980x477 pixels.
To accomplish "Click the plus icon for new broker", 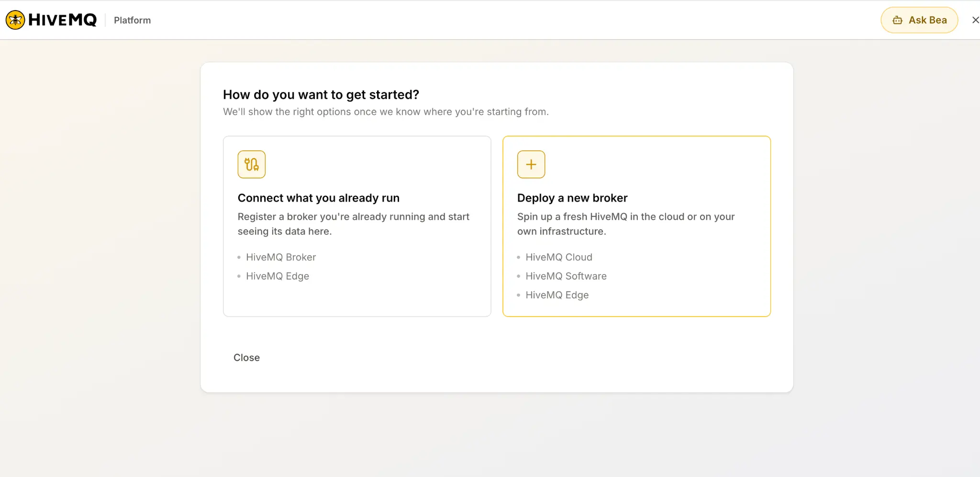I will click(531, 164).
